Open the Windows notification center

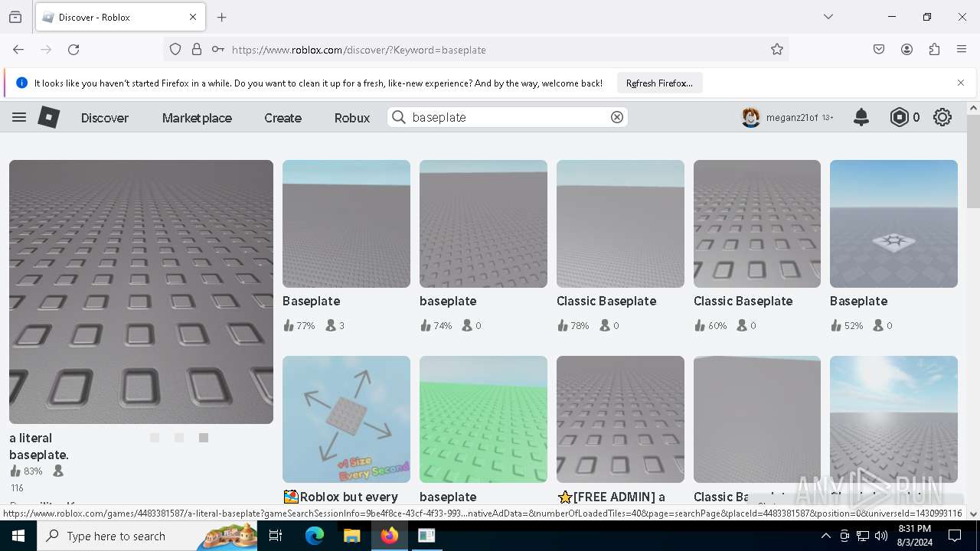tap(955, 536)
